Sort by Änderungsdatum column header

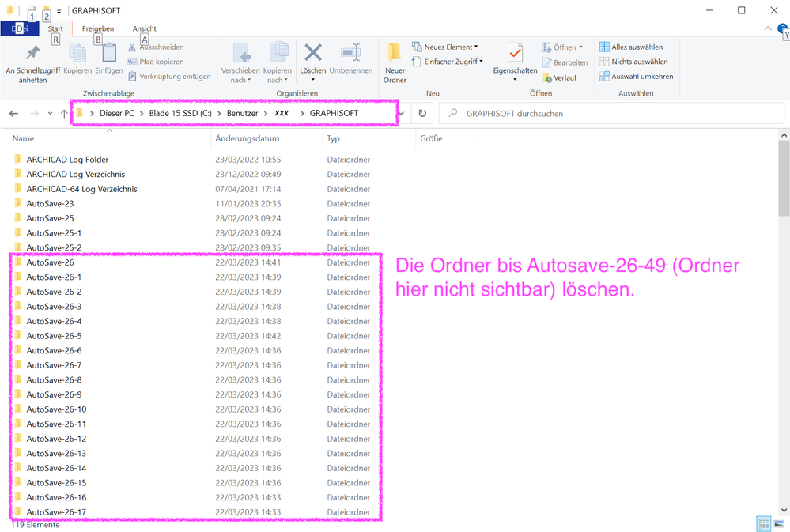point(267,138)
